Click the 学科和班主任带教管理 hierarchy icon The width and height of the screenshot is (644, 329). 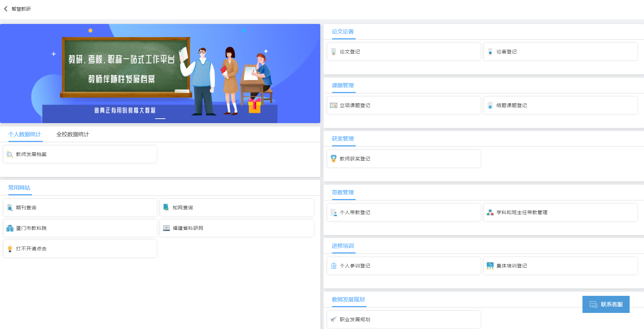pyautogui.click(x=490, y=213)
